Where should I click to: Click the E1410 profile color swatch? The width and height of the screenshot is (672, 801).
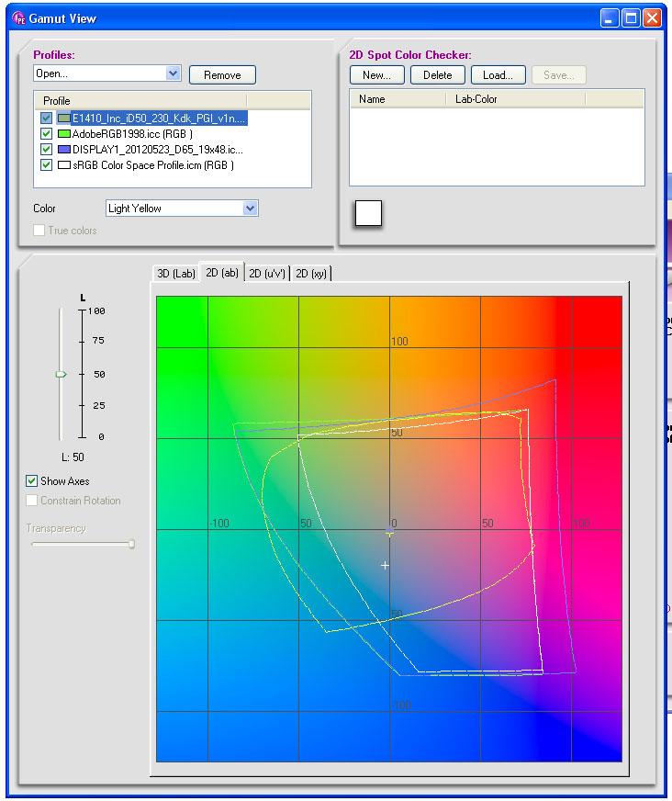64,118
